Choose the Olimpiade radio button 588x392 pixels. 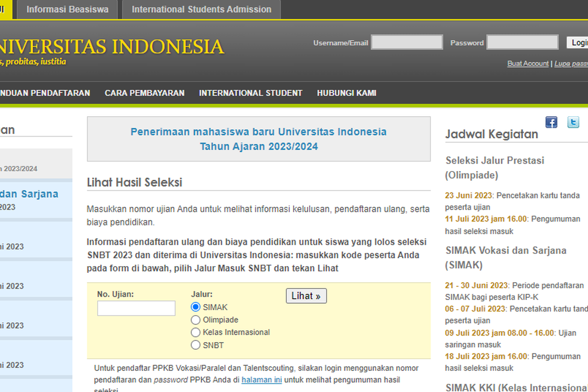pyautogui.click(x=196, y=319)
